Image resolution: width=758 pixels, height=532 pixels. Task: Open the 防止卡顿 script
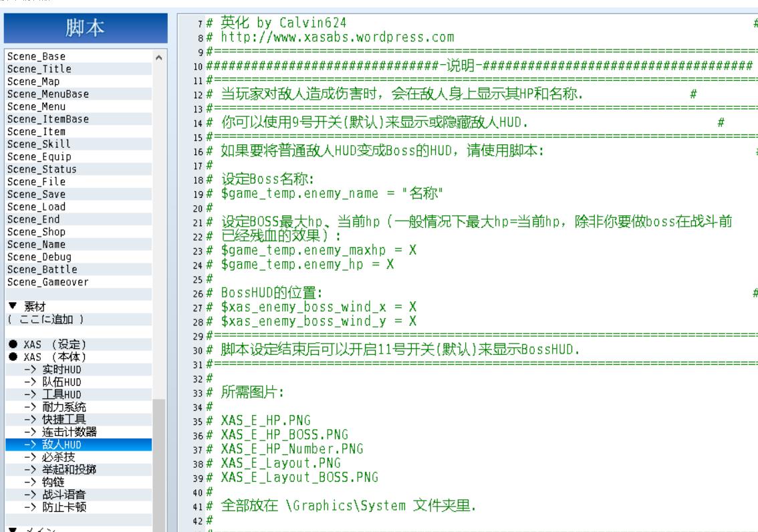(78, 508)
